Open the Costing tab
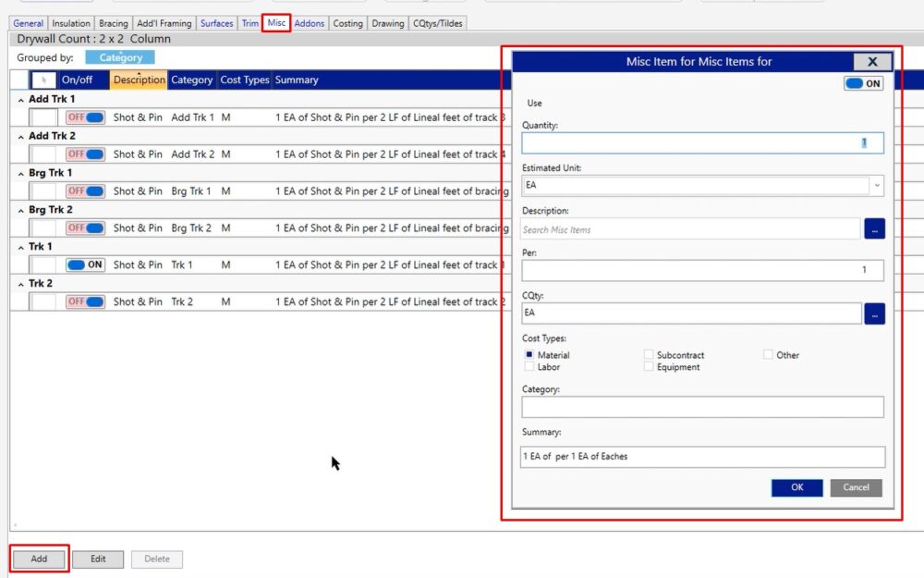The width and height of the screenshot is (924, 578). 347,23
